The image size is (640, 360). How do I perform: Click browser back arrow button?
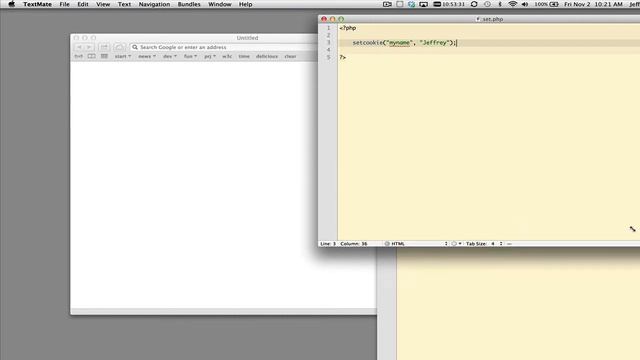tap(79, 47)
